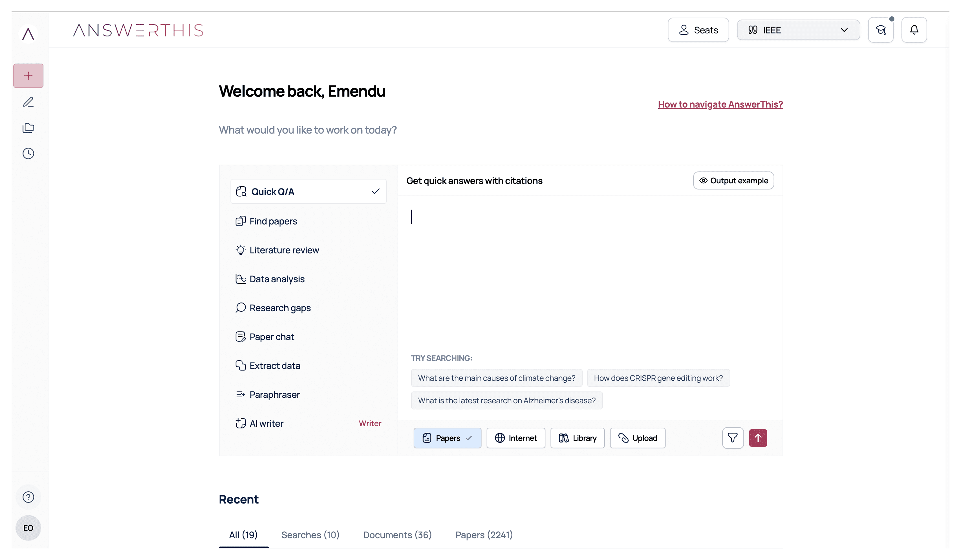Open the EO user avatar menu
The width and height of the screenshot is (961, 560).
pos(28,528)
